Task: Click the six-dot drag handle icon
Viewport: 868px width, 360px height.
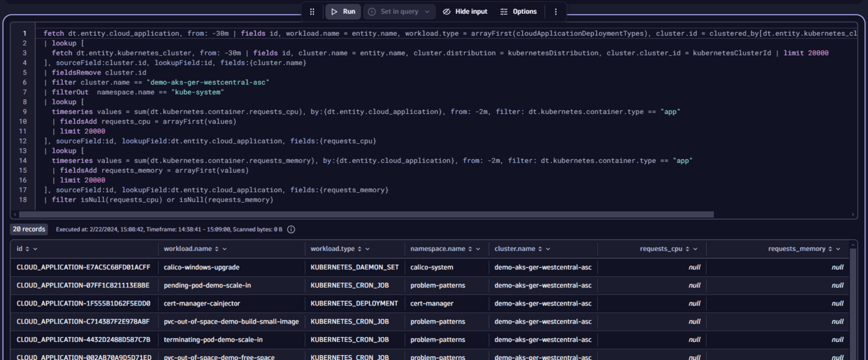Action: (x=312, y=11)
